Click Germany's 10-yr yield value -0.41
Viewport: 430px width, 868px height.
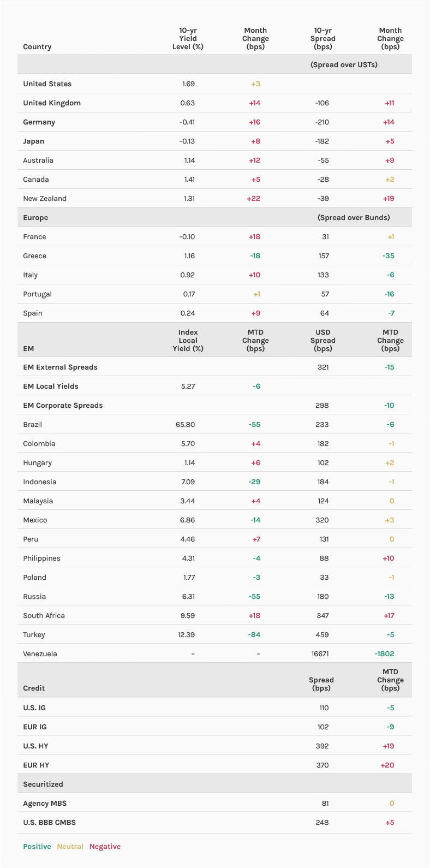pos(188,122)
